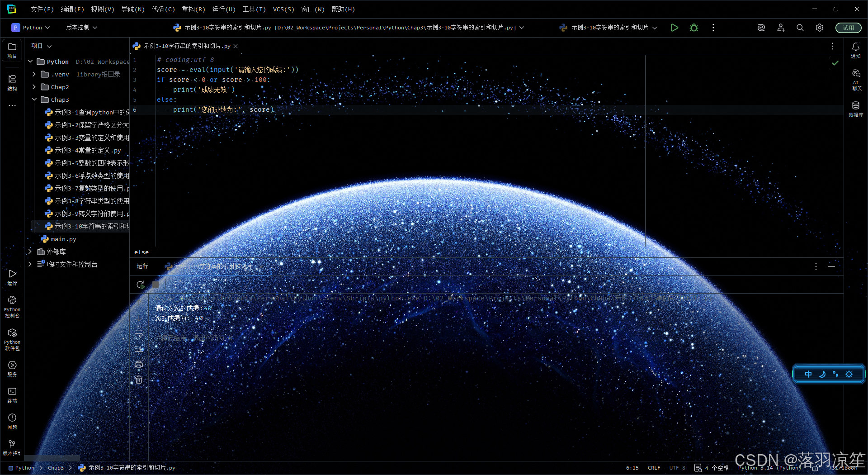This screenshot has height=475, width=868.
Task: Open the file path title dropdown arrow
Action: pyautogui.click(x=522, y=28)
